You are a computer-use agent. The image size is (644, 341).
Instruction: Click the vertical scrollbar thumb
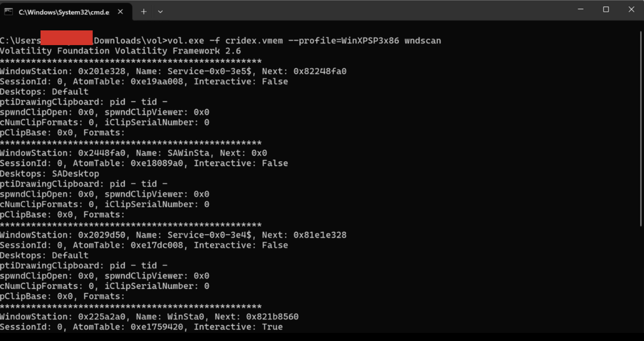click(641, 128)
